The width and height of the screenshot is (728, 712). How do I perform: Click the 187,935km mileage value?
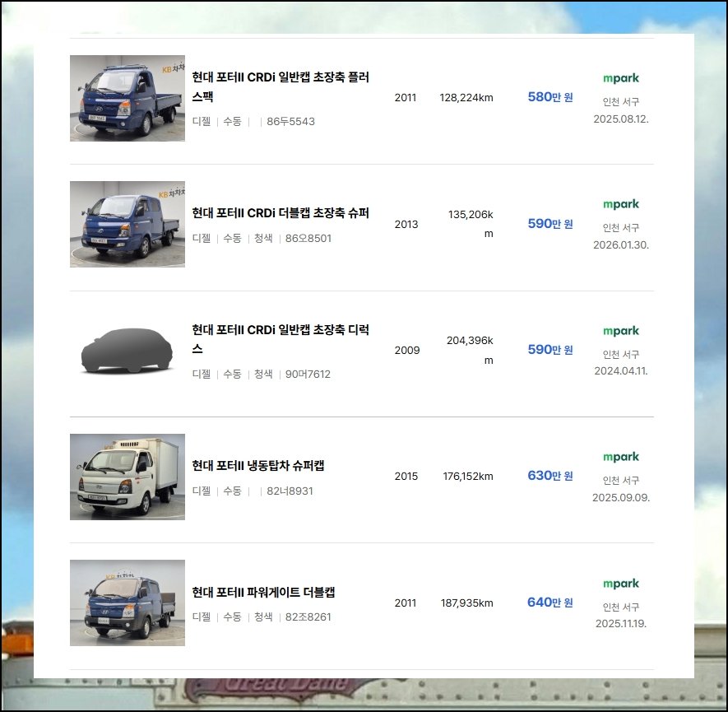[x=466, y=603]
